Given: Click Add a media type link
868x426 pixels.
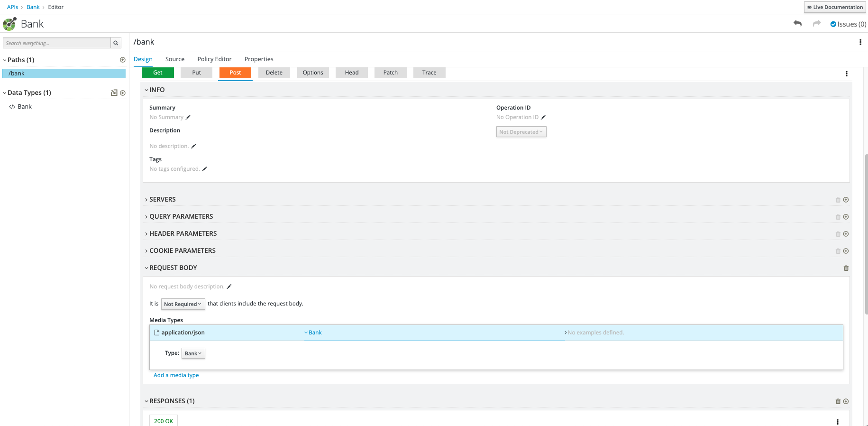Looking at the screenshot, I should point(176,375).
